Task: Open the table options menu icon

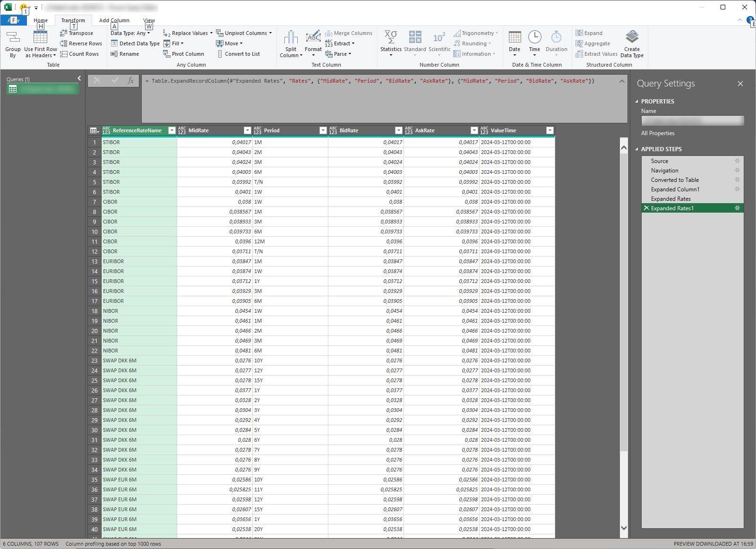Action: pos(94,130)
